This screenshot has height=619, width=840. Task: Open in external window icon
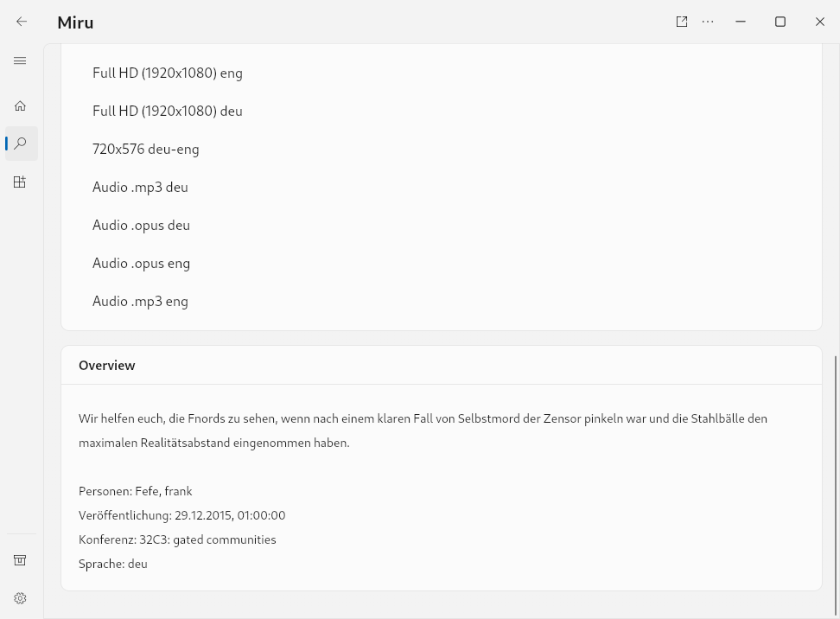pyautogui.click(x=682, y=22)
